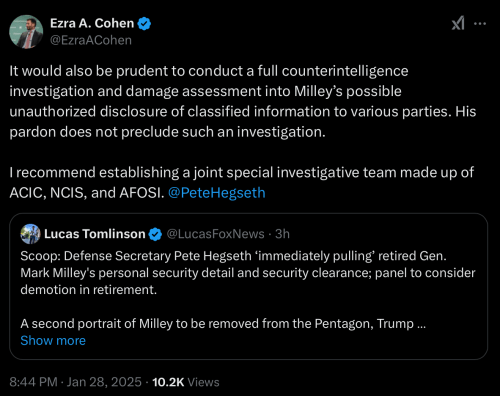Open the @EzraACohen handle
Viewport: 500px width, 396px height.
pyautogui.click(x=91, y=40)
